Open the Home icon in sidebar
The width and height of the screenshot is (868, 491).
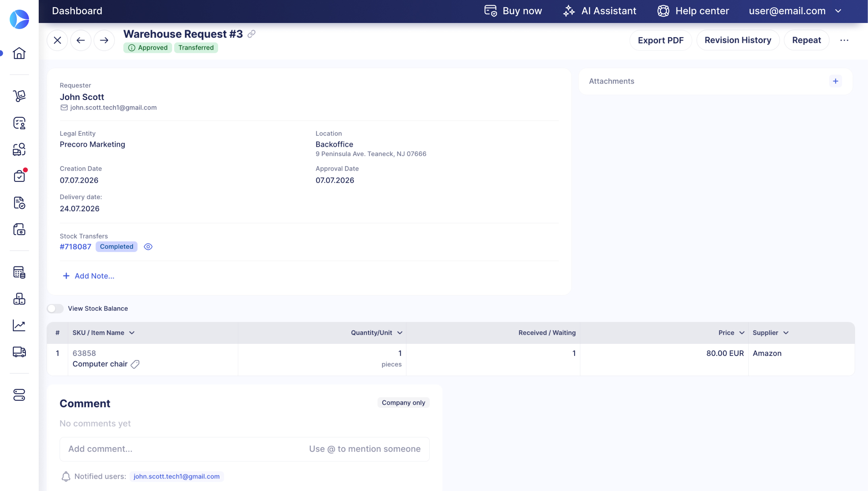click(x=19, y=53)
